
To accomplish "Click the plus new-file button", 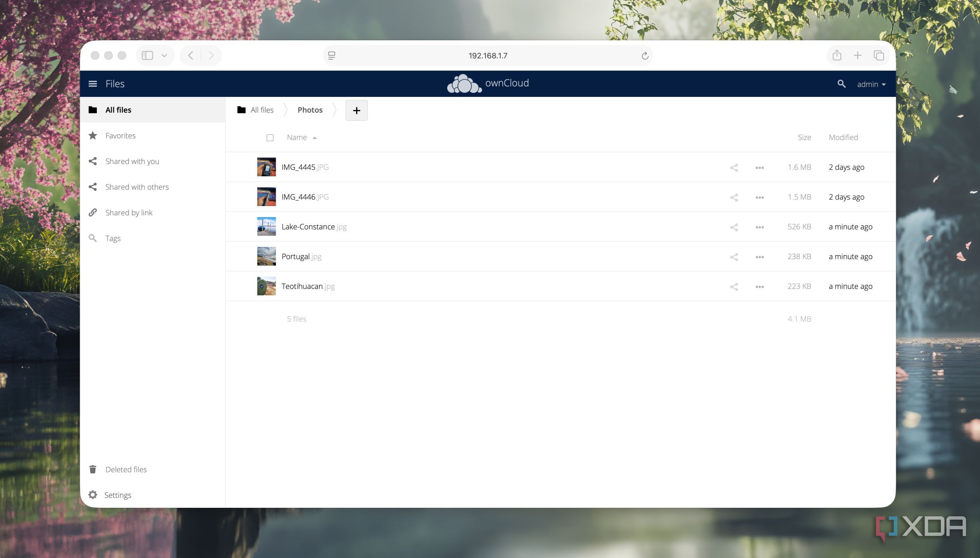I will pyautogui.click(x=356, y=110).
